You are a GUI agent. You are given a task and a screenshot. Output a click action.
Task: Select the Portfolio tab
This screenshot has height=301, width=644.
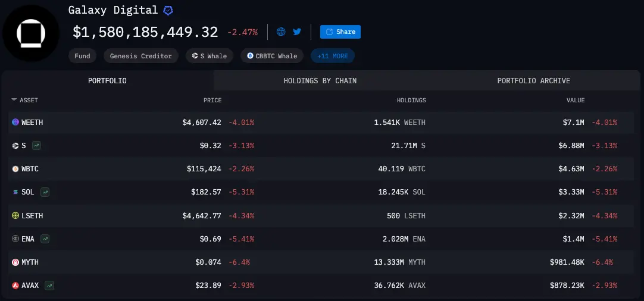[x=107, y=81]
